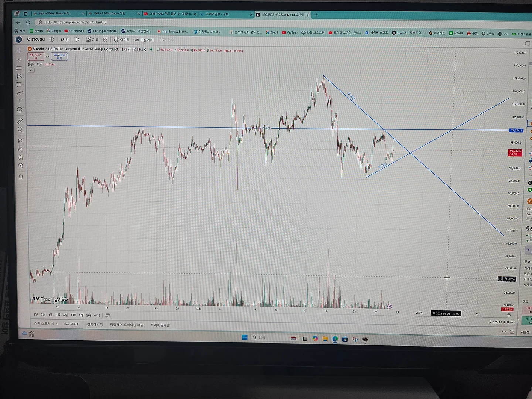Open the go-to-date calendar icon

(x=108, y=315)
